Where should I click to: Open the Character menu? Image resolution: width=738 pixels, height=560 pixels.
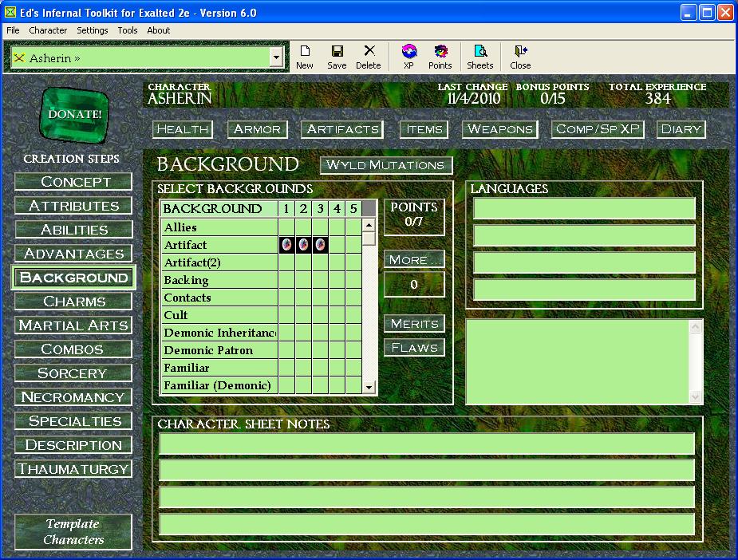click(48, 30)
